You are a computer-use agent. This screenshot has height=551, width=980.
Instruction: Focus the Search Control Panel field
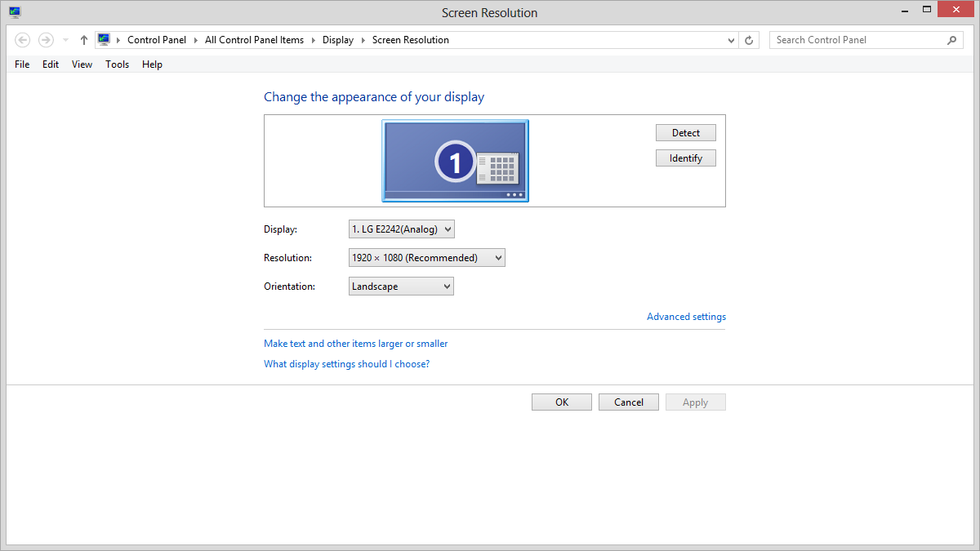pyautogui.click(x=866, y=40)
